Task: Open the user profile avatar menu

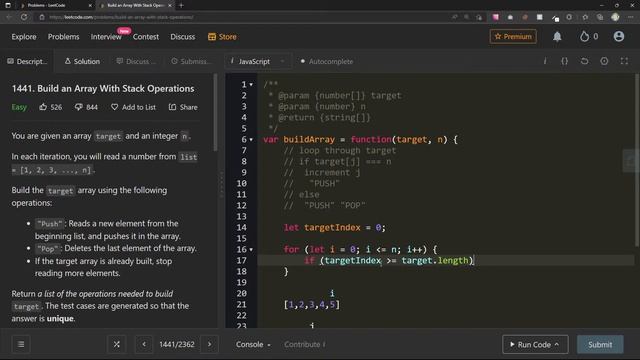Action: point(619,36)
